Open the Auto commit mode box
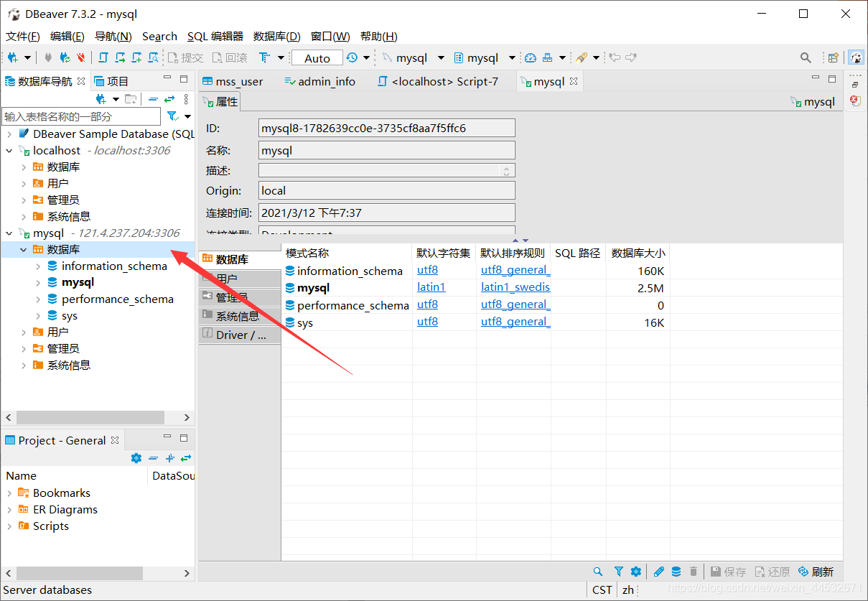This screenshot has width=868, height=601. tap(317, 58)
